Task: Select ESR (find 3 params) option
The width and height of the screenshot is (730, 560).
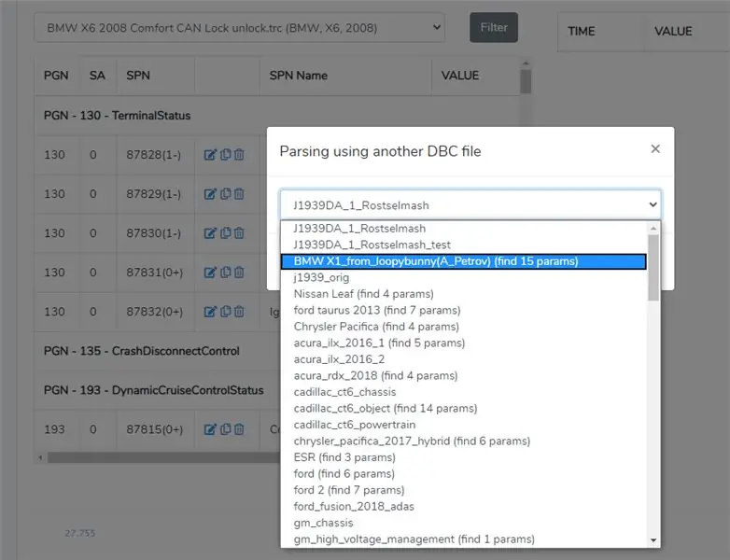Action: click(x=463, y=457)
